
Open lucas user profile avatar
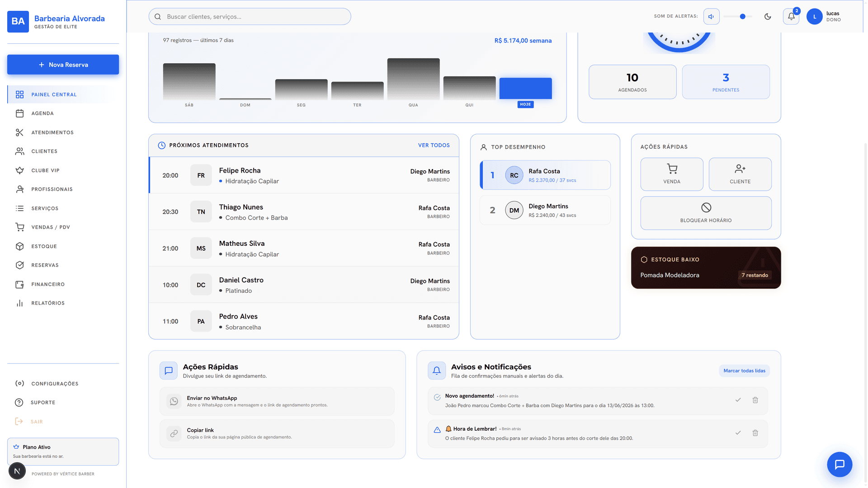pos(815,17)
